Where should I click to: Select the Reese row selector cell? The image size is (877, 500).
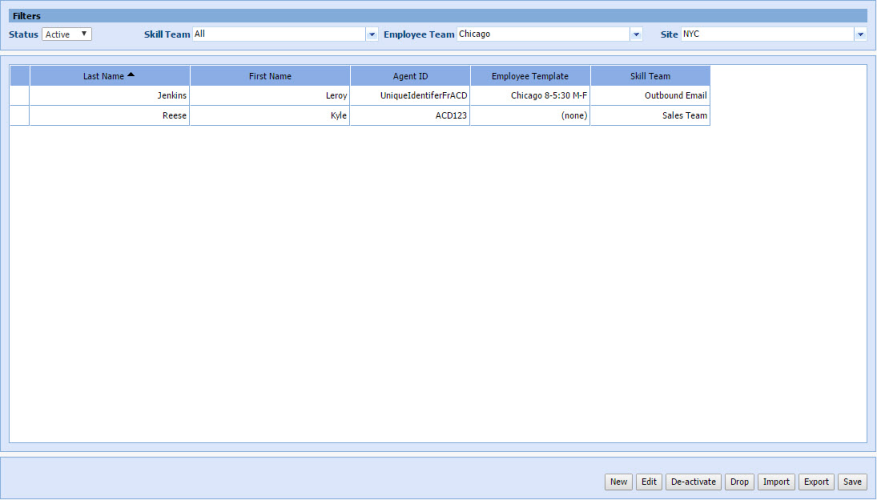[x=20, y=116]
